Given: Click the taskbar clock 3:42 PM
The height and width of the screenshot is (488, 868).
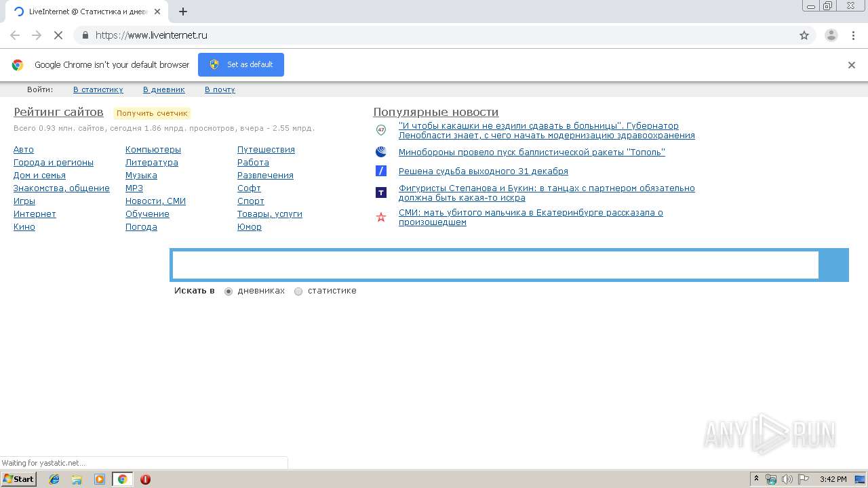Looking at the screenshot, I should point(833,479).
